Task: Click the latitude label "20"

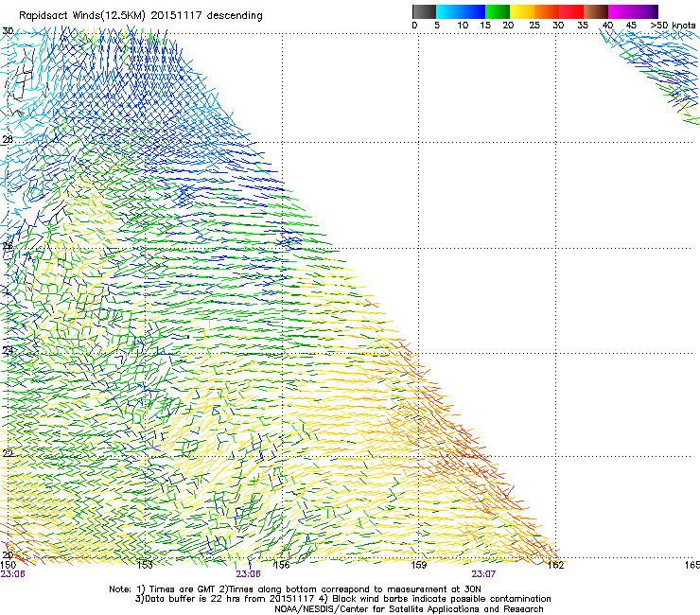Action: [x=8, y=555]
